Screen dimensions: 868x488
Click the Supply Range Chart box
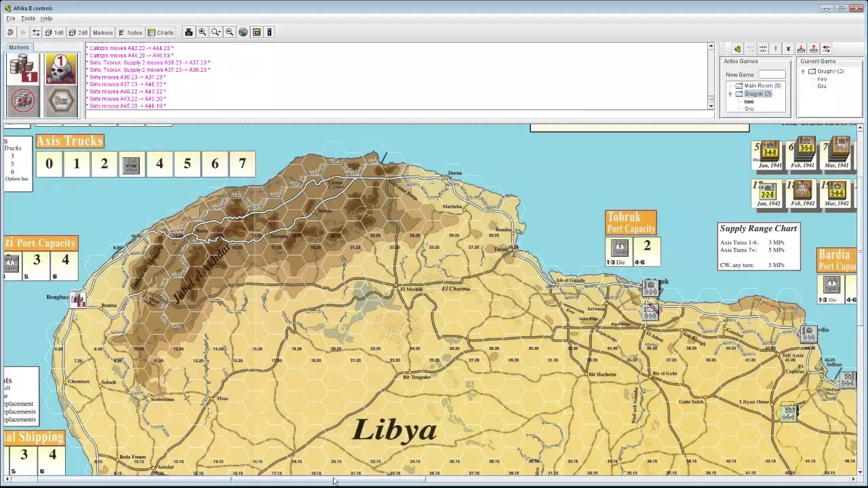click(x=759, y=247)
